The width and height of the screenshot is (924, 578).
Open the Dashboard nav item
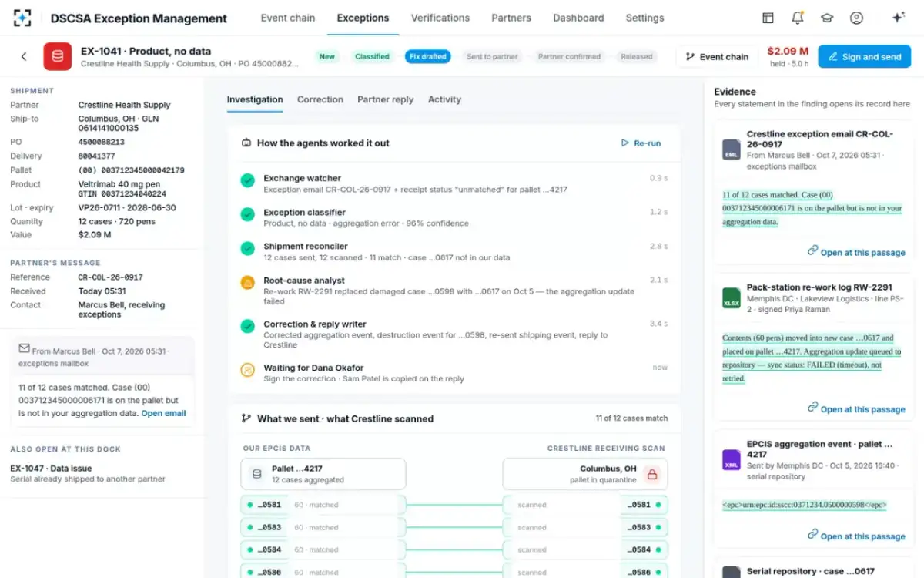click(578, 18)
